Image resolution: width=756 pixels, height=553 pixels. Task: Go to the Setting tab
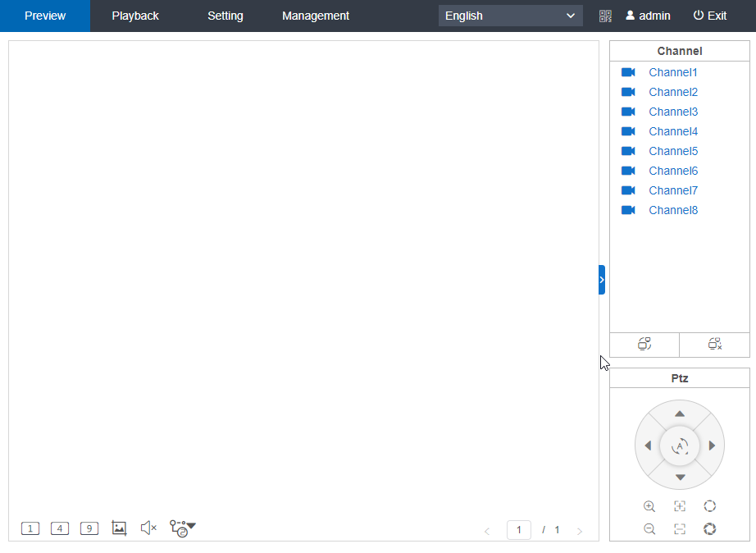pyautogui.click(x=225, y=16)
